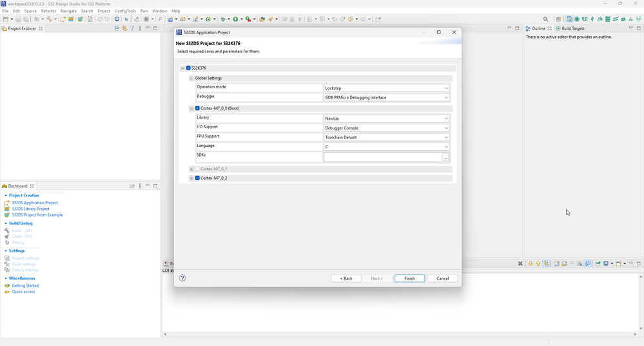Toggle the Cortex-M7_0_2 checkbox
This screenshot has width=644, height=346.
197,178
